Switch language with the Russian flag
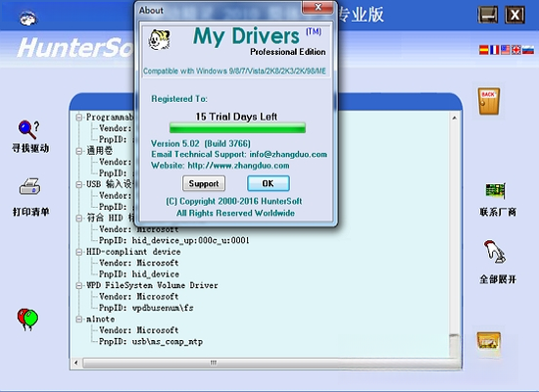 coord(528,50)
